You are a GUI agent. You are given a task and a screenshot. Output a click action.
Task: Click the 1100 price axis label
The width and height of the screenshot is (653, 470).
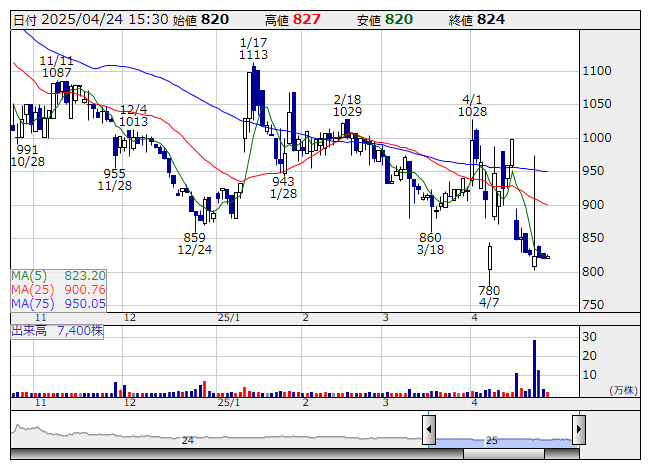597,71
